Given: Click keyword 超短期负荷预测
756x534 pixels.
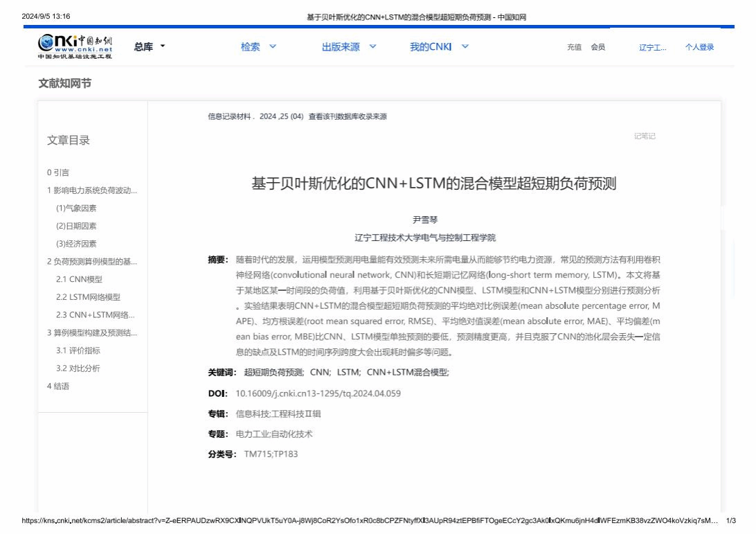Looking at the screenshot, I should coord(274,372).
